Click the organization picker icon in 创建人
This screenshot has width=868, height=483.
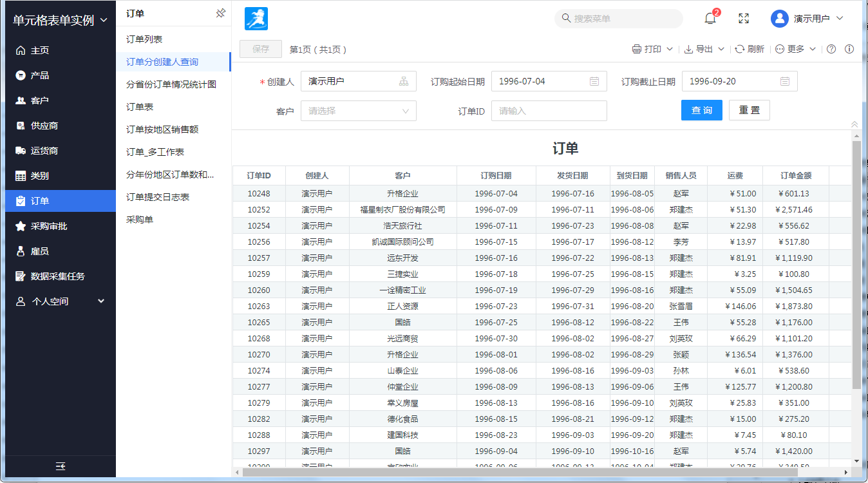click(x=404, y=81)
